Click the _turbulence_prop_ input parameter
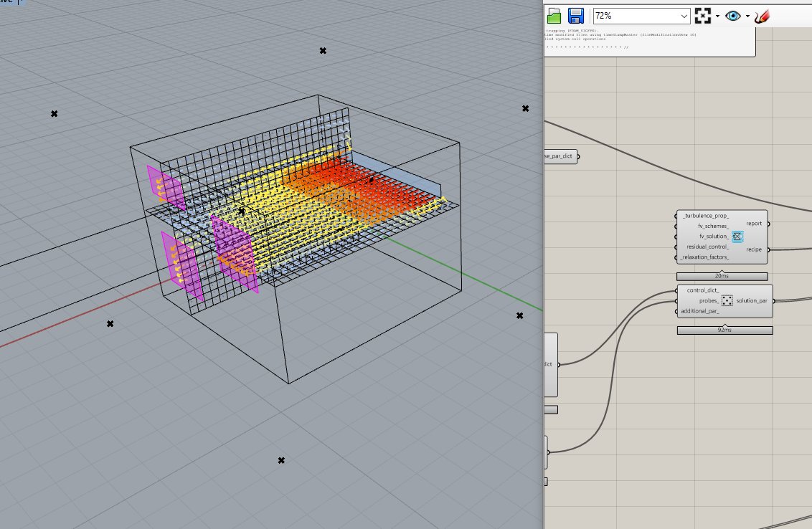Viewport: 812px width, 529px height. 705,215
